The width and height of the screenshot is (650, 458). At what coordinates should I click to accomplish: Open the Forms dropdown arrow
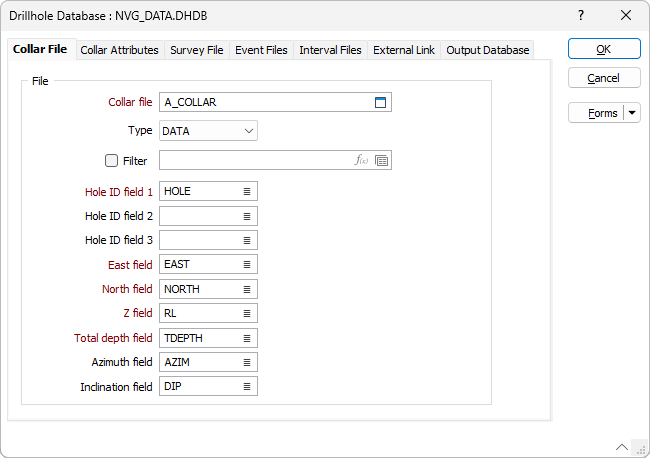click(x=633, y=113)
